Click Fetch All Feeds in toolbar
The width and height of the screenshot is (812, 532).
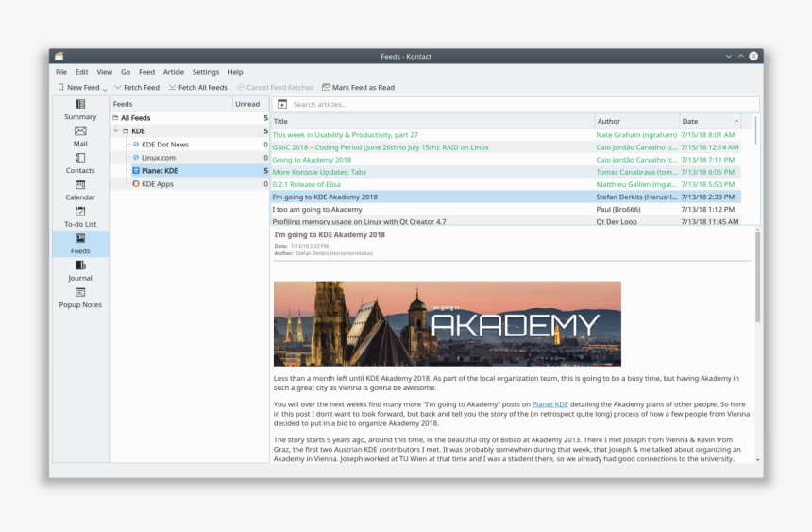[x=198, y=88]
